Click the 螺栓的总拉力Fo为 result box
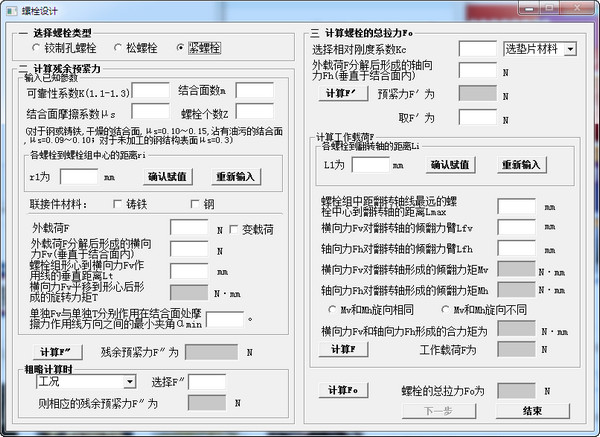This screenshot has height=437, width=600. [x=517, y=391]
